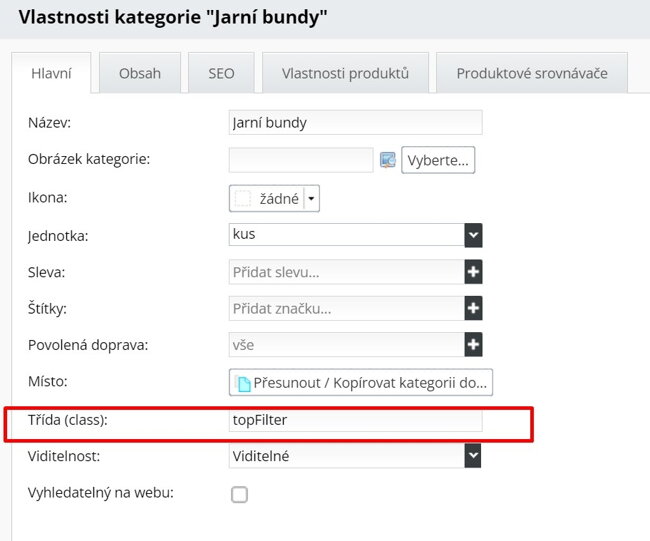Image resolution: width=650 pixels, height=541 pixels.
Task: Click the dashed empty icon placeholder in Ikona
Action: pos(243,199)
